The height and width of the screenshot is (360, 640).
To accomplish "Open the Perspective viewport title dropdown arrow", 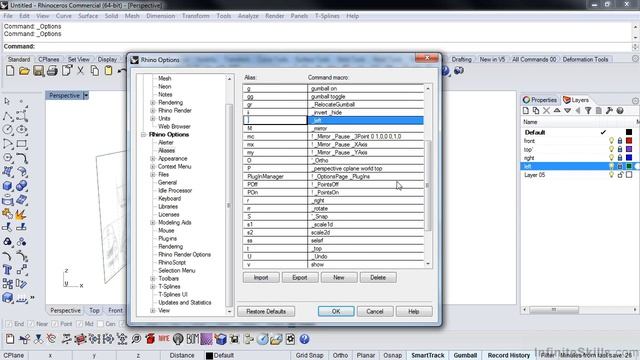I will [x=86, y=96].
